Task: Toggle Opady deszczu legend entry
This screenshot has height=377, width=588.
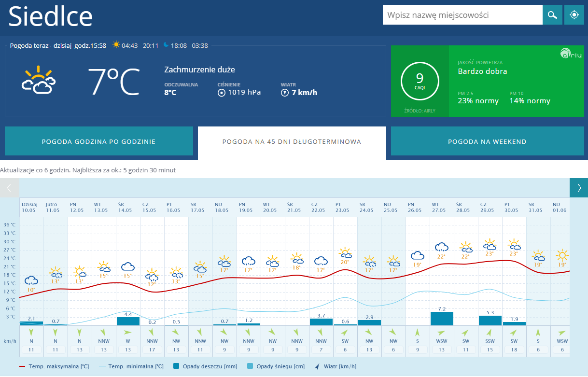Action: pos(205,366)
